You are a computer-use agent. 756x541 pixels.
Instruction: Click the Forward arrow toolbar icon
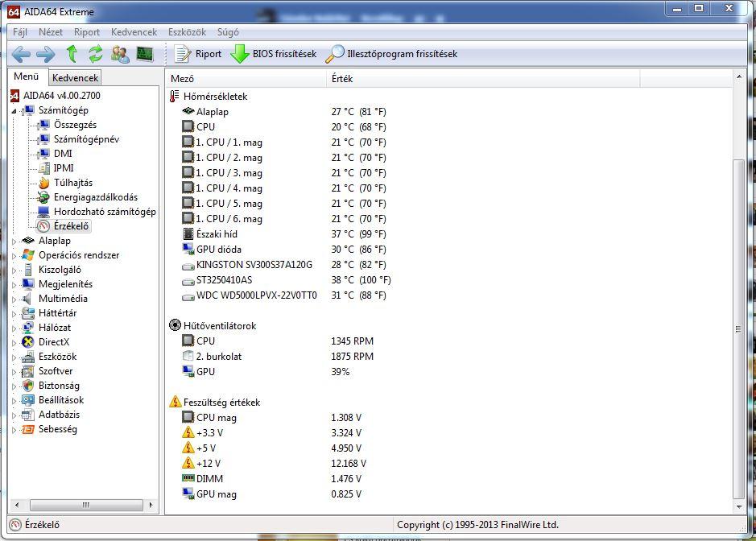(x=46, y=54)
